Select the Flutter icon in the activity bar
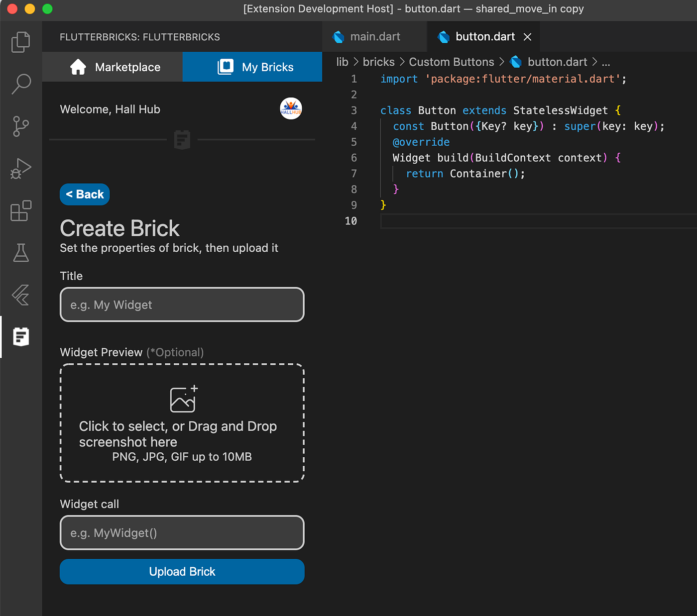 click(x=20, y=296)
